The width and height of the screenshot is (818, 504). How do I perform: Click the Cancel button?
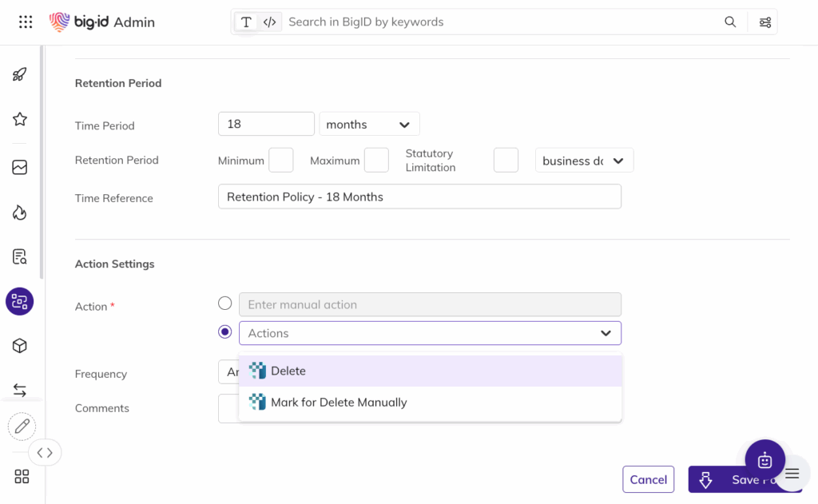[x=648, y=479]
